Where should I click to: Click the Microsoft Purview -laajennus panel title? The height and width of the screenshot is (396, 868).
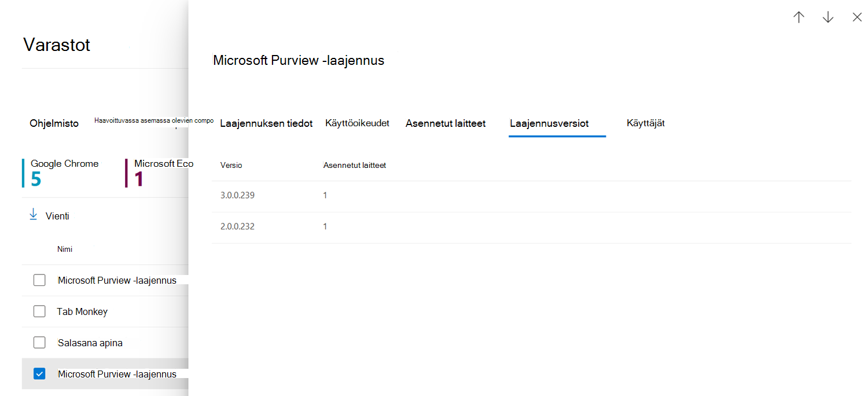coord(299,60)
